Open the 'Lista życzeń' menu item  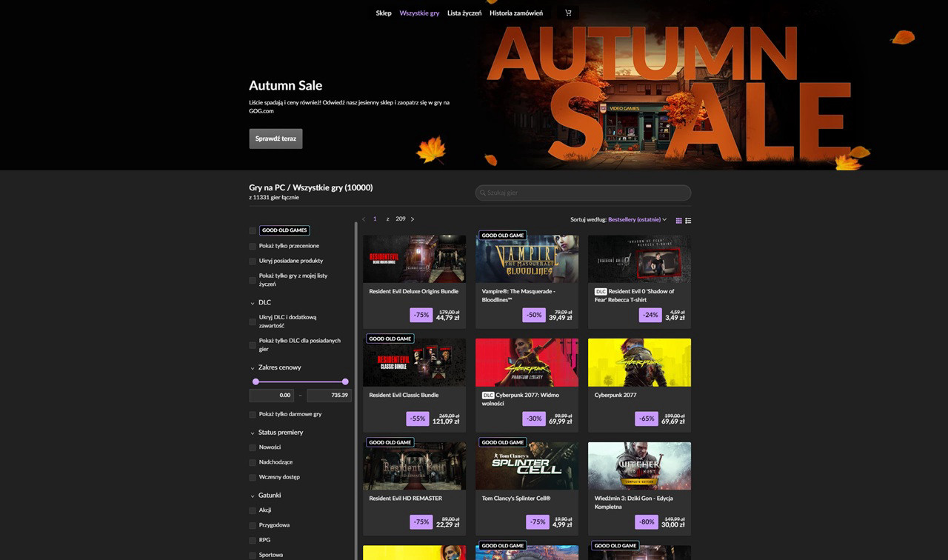coord(464,13)
